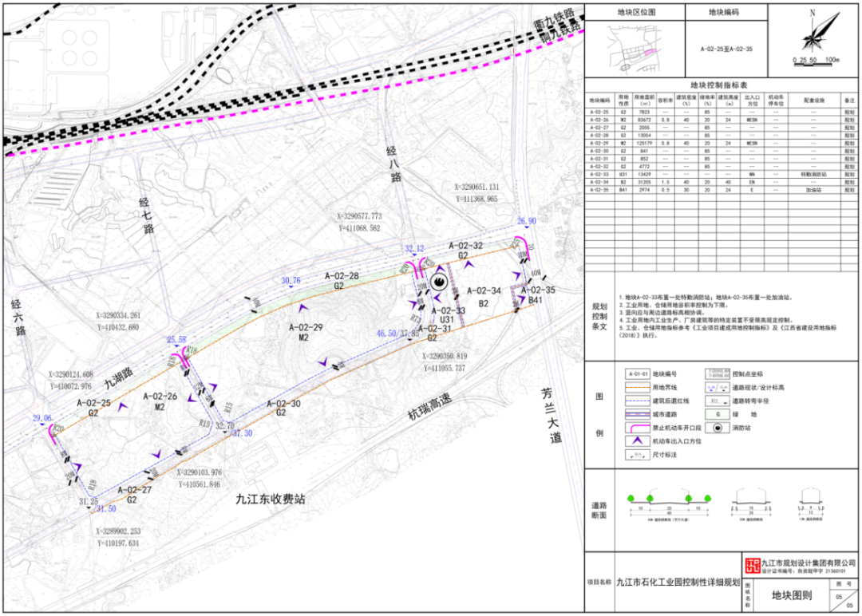Click the 特勤消防站 table cell
The image size is (862, 616).
[813, 174]
